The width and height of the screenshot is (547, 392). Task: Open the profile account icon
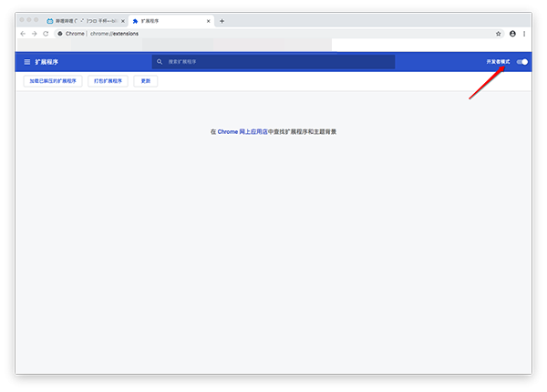pos(512,34)
